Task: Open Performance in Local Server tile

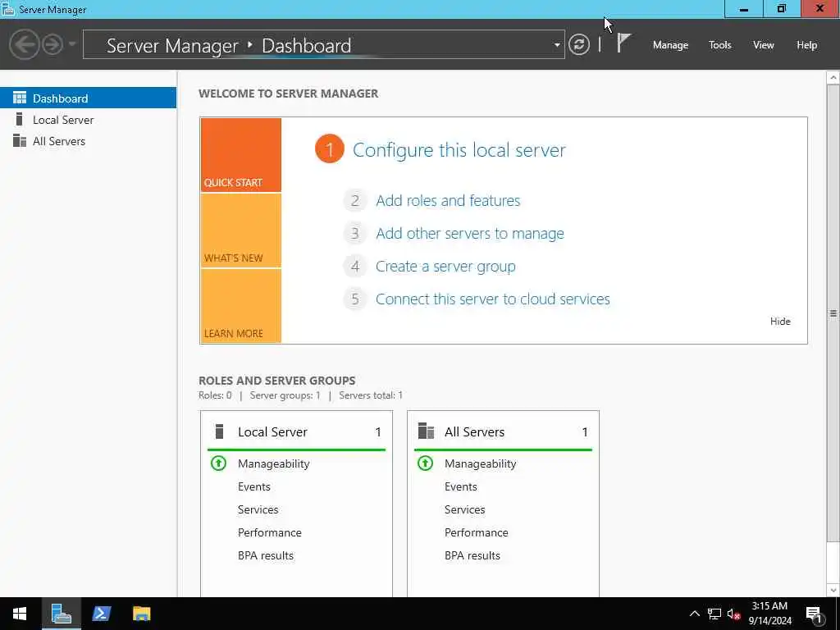Action: coord(269,532)
